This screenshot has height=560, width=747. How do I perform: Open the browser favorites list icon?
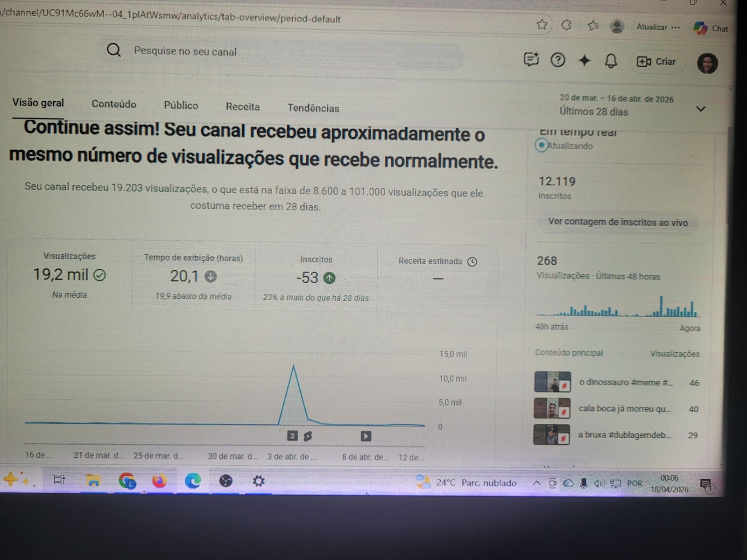(x=593, y=26)
